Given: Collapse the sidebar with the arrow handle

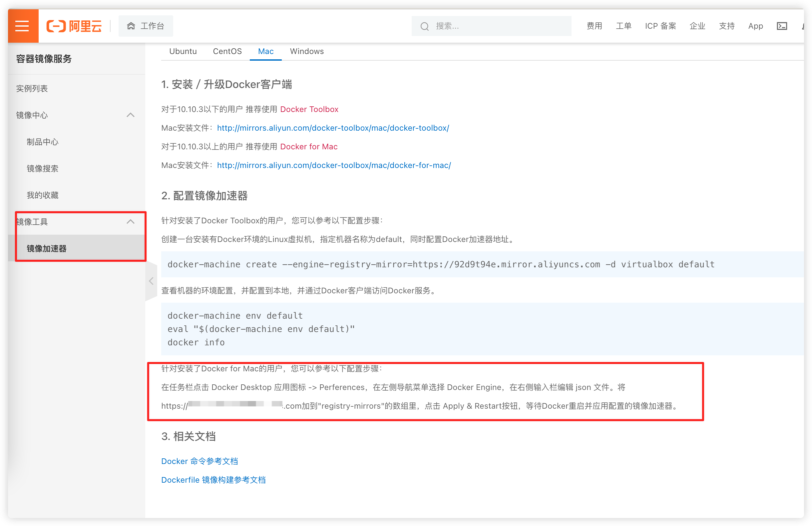Looking at the screenshot, I should click(151, 281).
